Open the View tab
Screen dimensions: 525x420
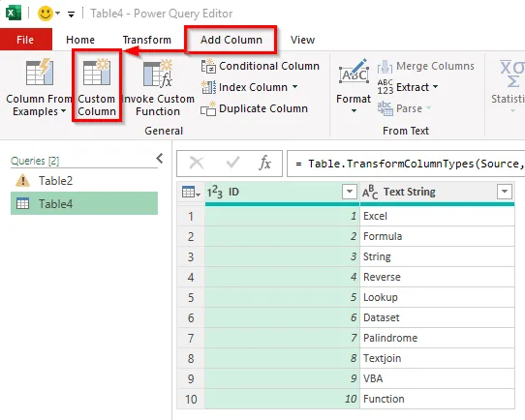[x=302, y=40]
